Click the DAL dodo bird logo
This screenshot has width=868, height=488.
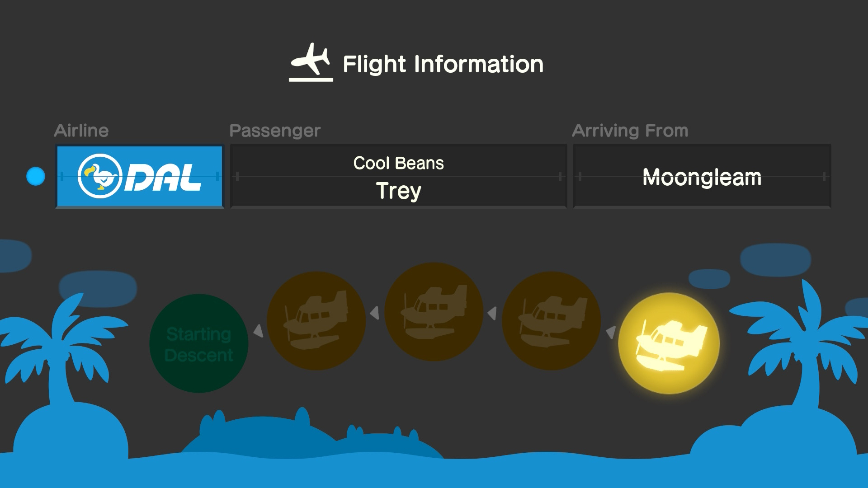tap(100, 176)
